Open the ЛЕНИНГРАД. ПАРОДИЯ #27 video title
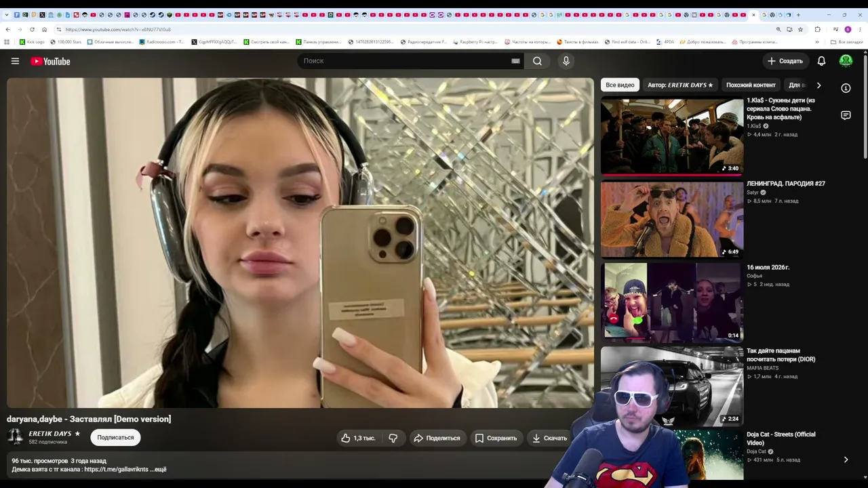Image resolution: width=868 pixels, height=488 pixels. 786,184
